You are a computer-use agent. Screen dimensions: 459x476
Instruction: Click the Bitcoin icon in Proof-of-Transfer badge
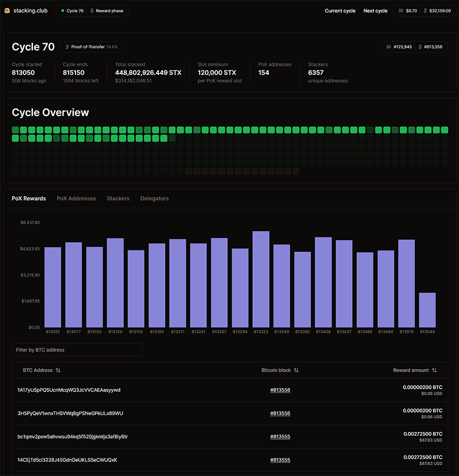click(67, 47)
